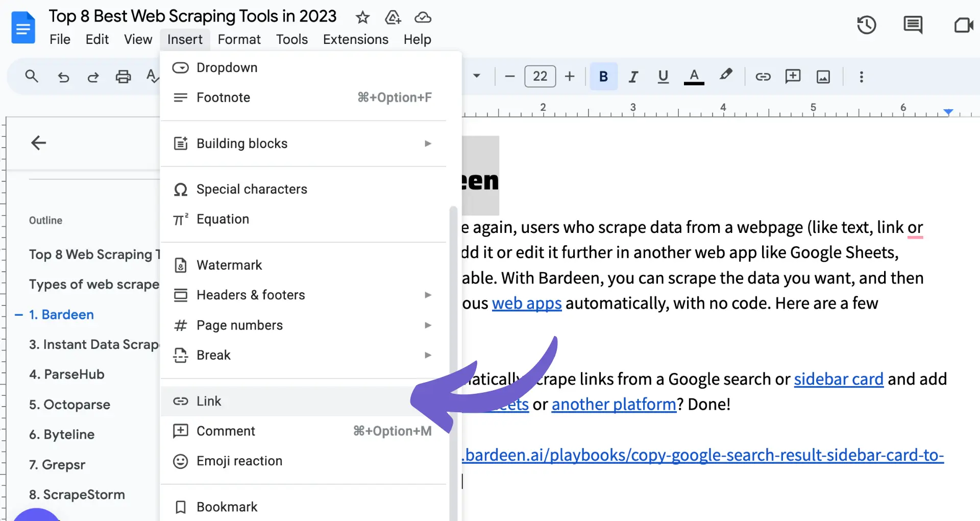This screenshot has width=980, height=521.
Task: Show all comments icon
Action: click(913, 25)
